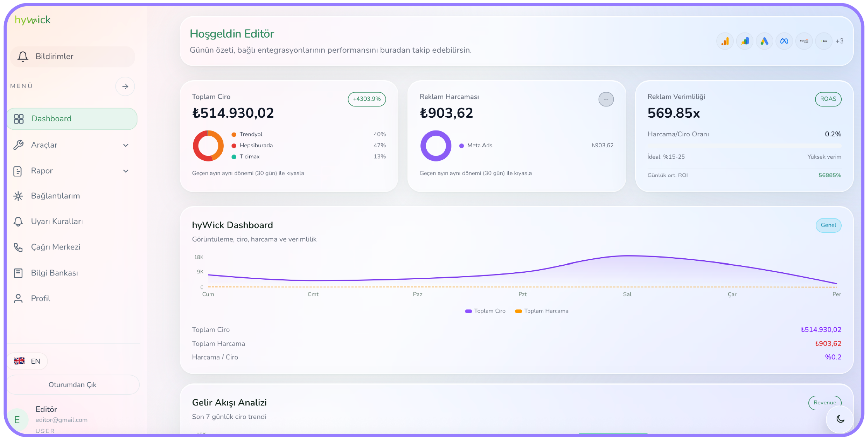Expand the Rapor submenu chevron
868x440 pixels.
(126, 171)
